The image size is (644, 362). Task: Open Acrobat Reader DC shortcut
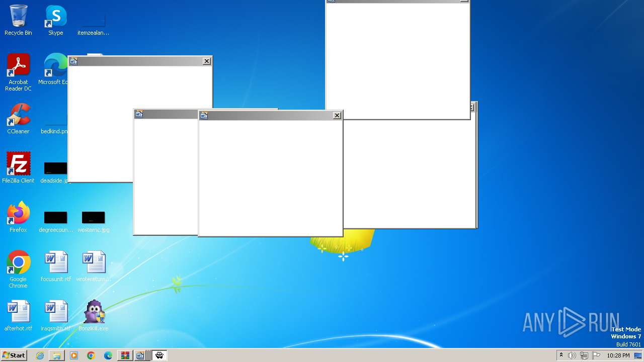coord(18,73)
